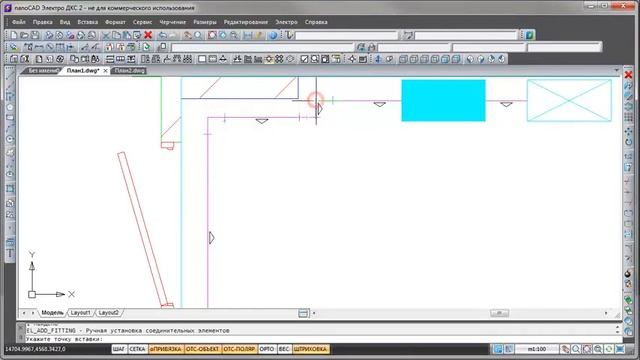This screenshot has width=640, height=360.
Task: Click the four-way cross arrows icon in third toolbar
Action: (352, 59)
